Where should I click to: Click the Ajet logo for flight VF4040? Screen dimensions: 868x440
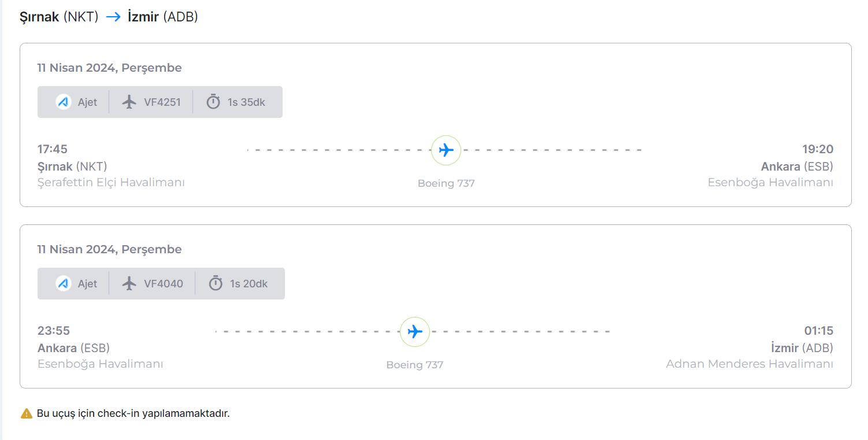point(64,284)
